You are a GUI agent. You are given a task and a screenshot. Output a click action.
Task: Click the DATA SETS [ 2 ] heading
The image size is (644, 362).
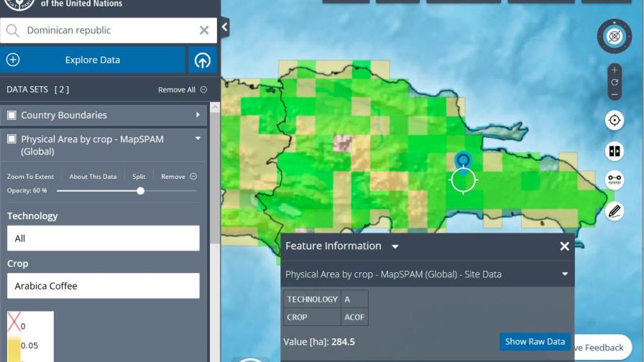pos(38,90)
